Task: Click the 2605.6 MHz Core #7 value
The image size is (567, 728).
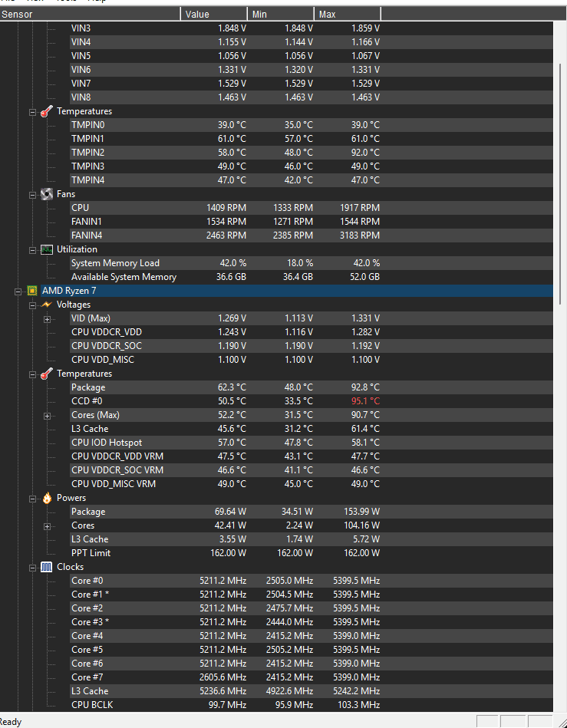Action: (x=223, y=677)
